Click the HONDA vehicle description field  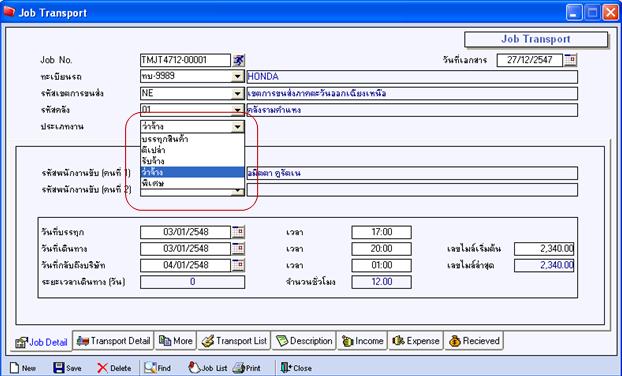coord(412,77)
